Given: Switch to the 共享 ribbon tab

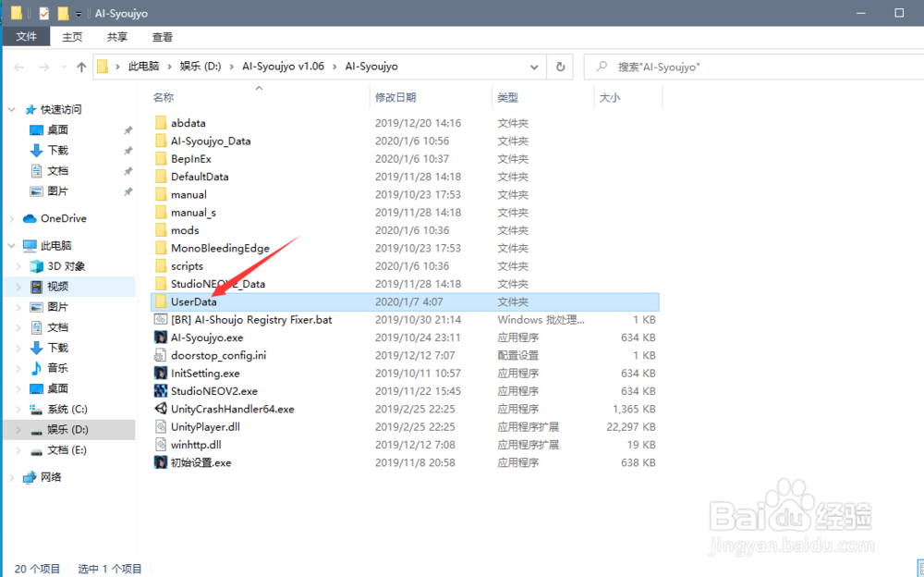Looking at the screenshot, I should coord(117,37).
